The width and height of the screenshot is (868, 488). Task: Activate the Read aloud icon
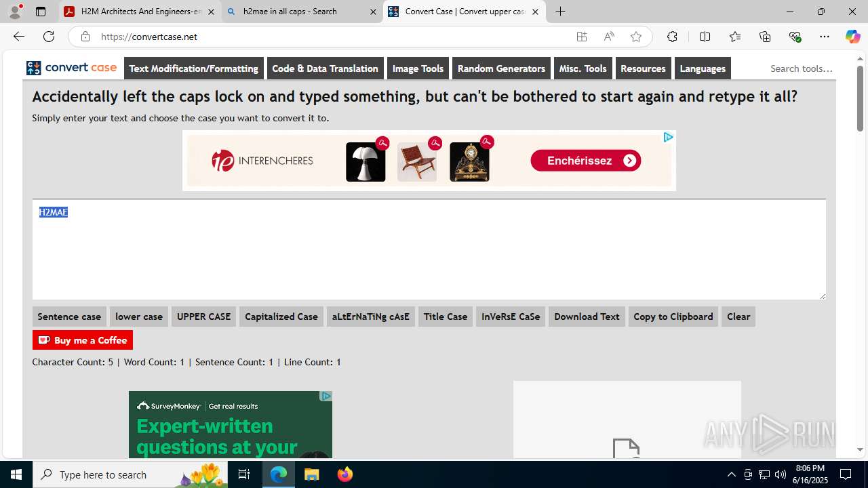tap(609, 37)
